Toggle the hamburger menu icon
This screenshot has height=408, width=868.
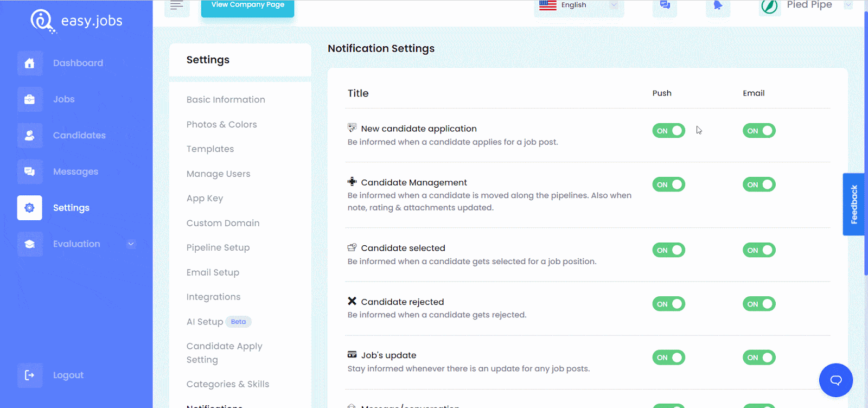tap(177, 6)
